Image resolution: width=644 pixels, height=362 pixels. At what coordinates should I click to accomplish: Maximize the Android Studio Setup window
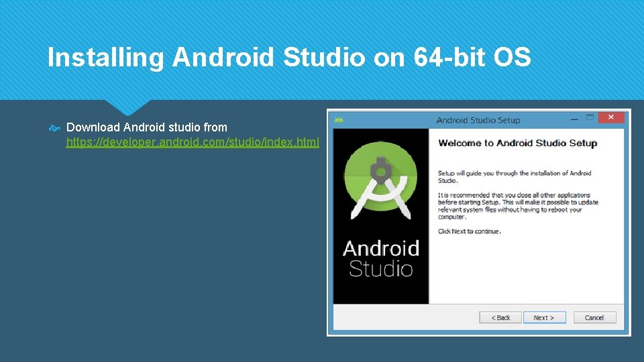(x=590, y=117)
